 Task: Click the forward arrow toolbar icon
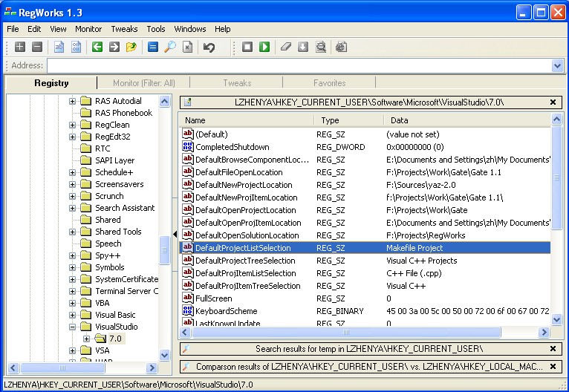click(114, 47)
